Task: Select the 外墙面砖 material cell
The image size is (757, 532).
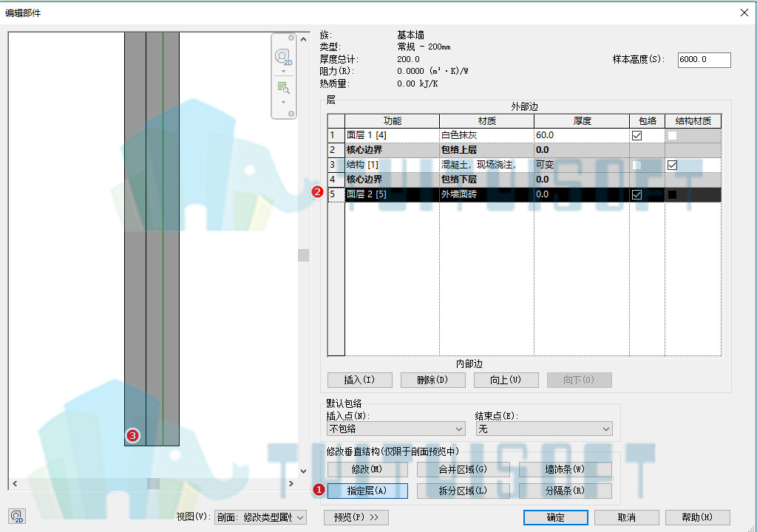Action: click(486, 194)
